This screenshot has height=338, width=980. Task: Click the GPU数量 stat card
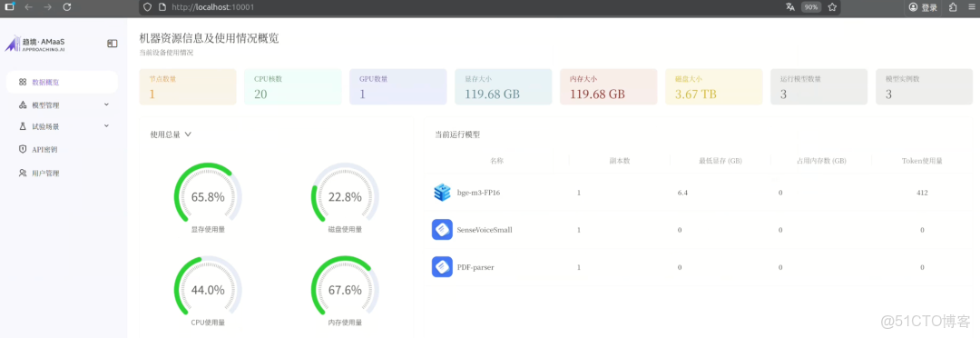[398, 87]
